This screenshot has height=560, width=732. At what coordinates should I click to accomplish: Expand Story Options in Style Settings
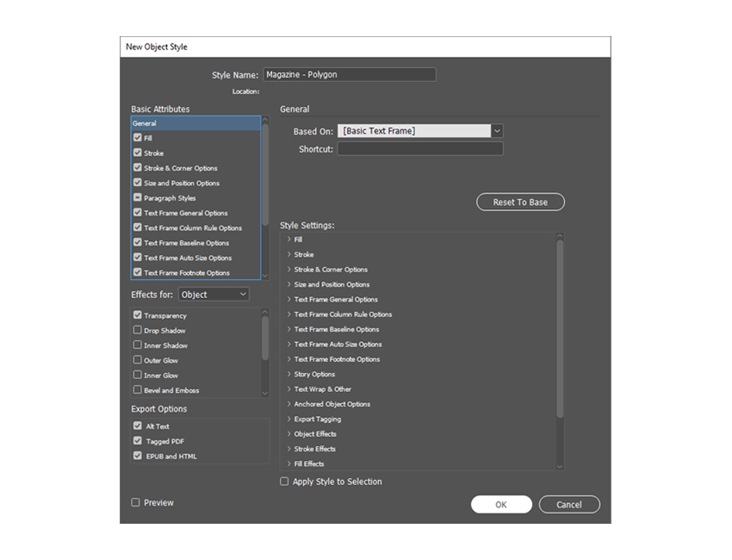click(x=289, y=374)
